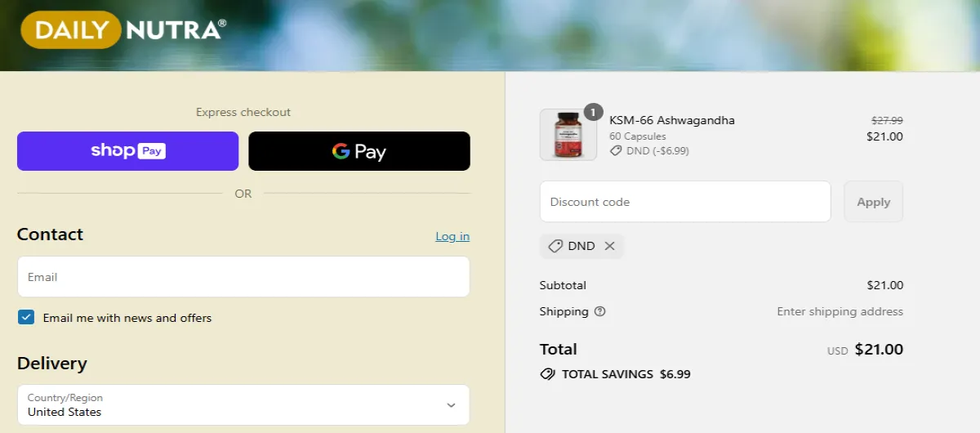Open the Country/Region dropdown

click(243, 404)
